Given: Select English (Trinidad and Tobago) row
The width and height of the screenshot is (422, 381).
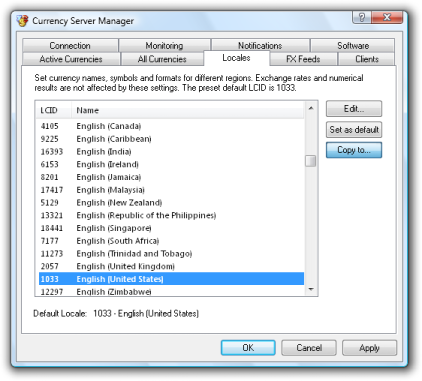Looking at the screenshot, I should tap(171, 253).
